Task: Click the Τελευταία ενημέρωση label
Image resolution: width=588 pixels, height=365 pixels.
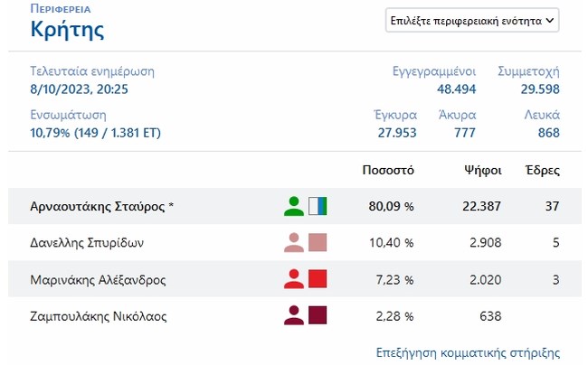Action: (92, 71)
